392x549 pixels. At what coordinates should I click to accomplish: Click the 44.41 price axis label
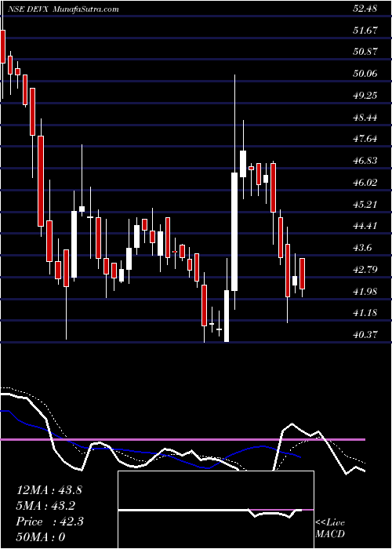pos(365,226)
